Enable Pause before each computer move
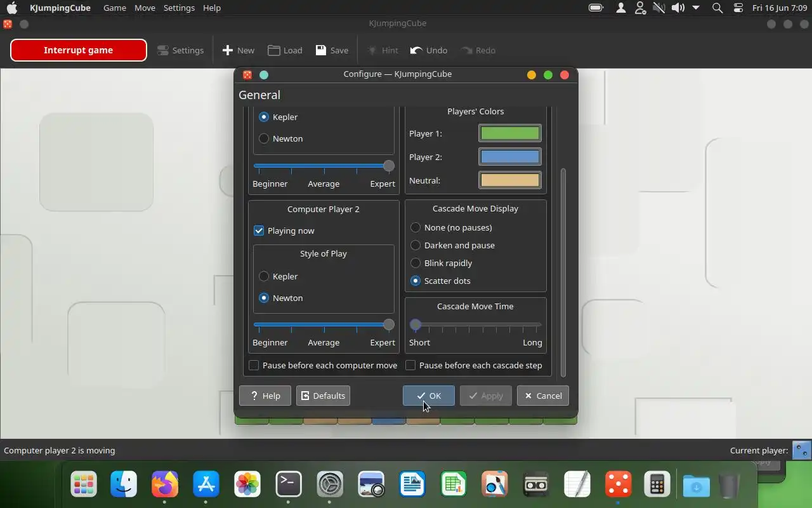The image size is (812, 508). point(323,365)
